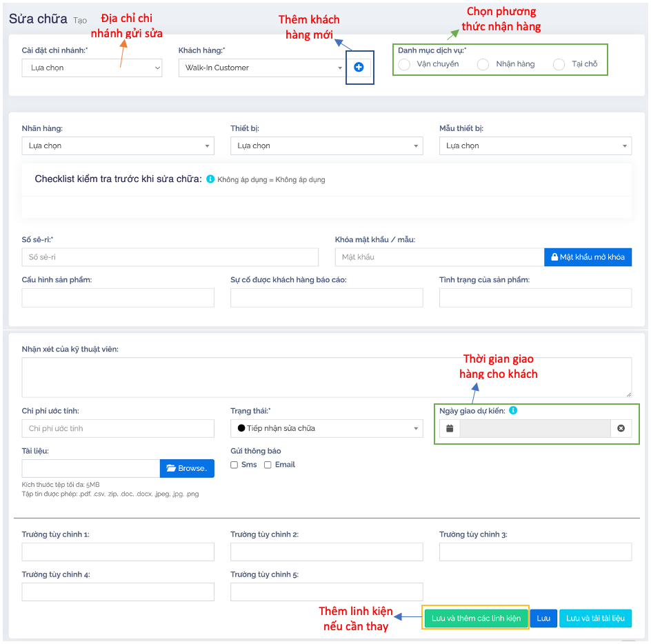Choose the Tại chỗ service option
This screenshot has width=651, height=644.
(559, 64)
